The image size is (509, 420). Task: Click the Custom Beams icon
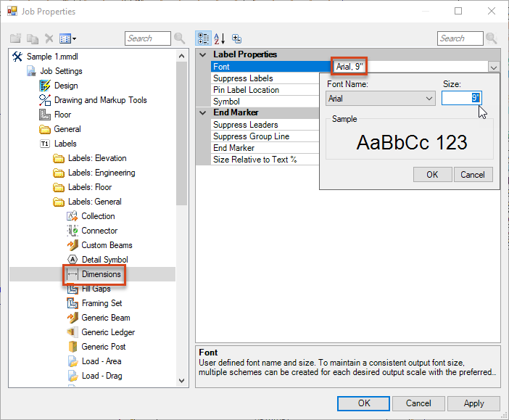click(73, 245)
